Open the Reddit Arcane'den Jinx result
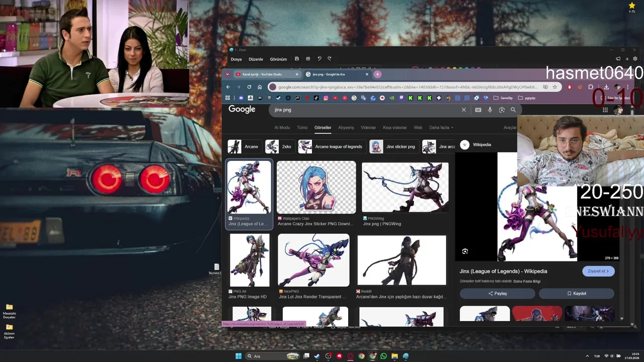644x362 pixels. point(401,260)
